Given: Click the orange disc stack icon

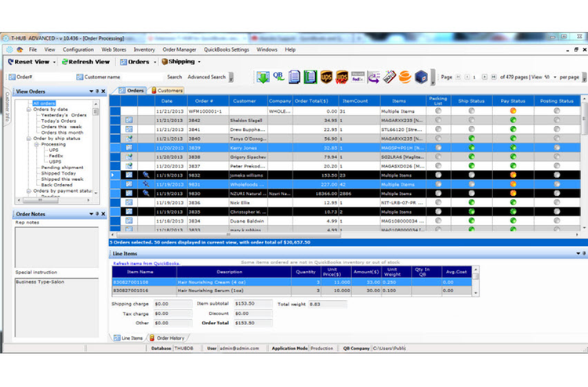Looking at the screenshot, I should 405,77.
